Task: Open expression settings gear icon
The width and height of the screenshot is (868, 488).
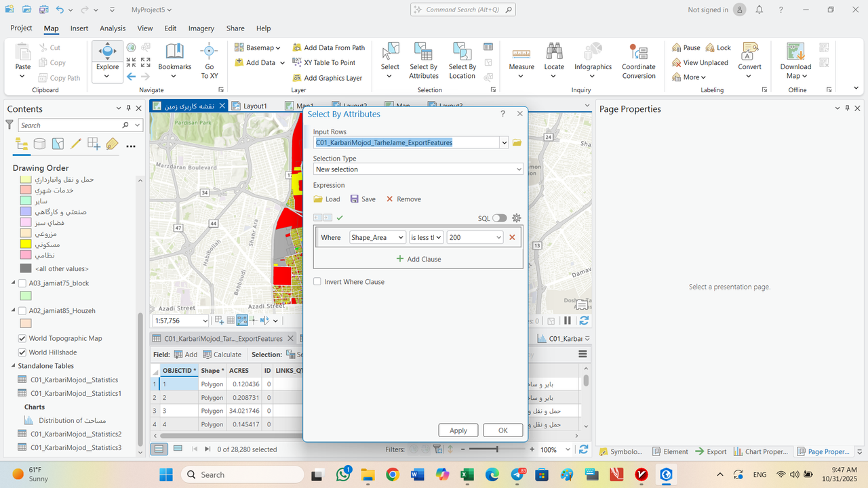Action: click(517, 218)
